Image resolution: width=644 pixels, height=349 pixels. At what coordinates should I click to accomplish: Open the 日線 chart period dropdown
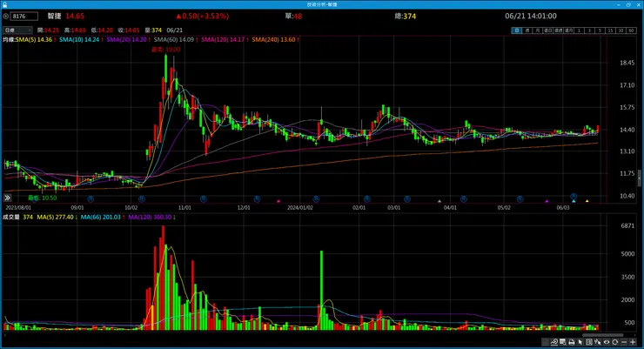coord(17,30)
